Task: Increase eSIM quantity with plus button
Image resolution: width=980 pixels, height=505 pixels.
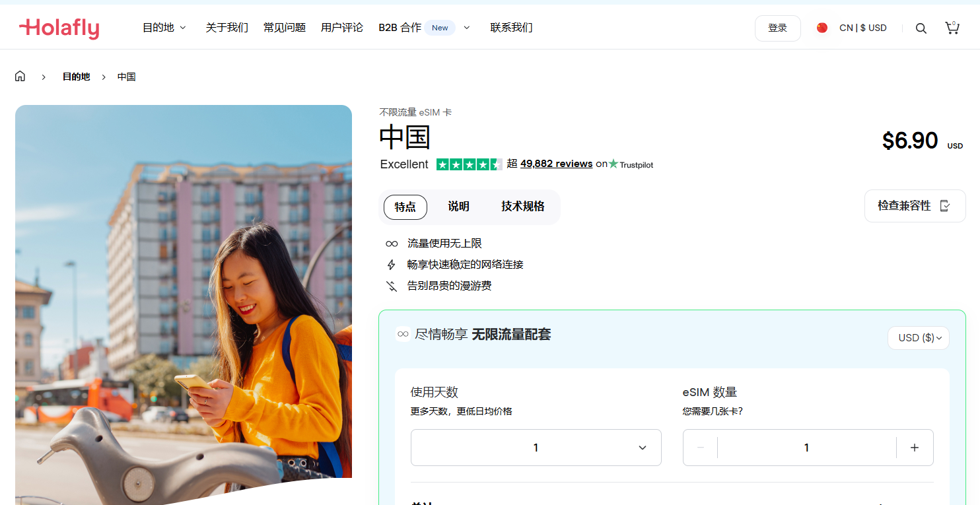Action: [914, 448]
